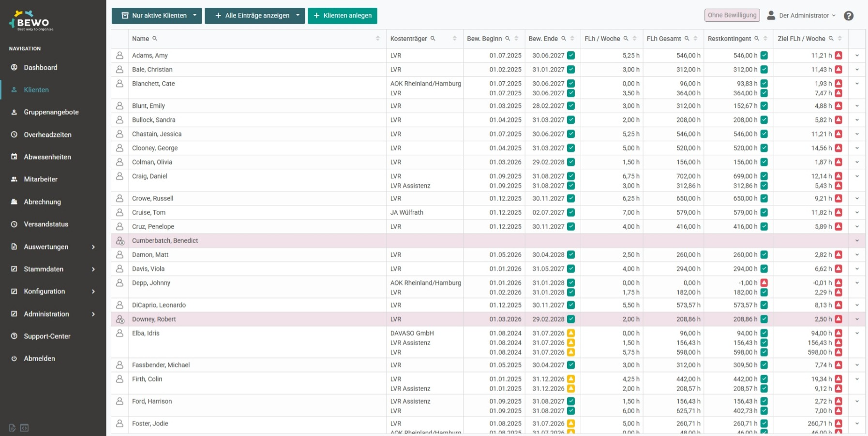Click the Klienten person icon in sidebar
Screen dimensions: 868x436
tap(14, 90)
